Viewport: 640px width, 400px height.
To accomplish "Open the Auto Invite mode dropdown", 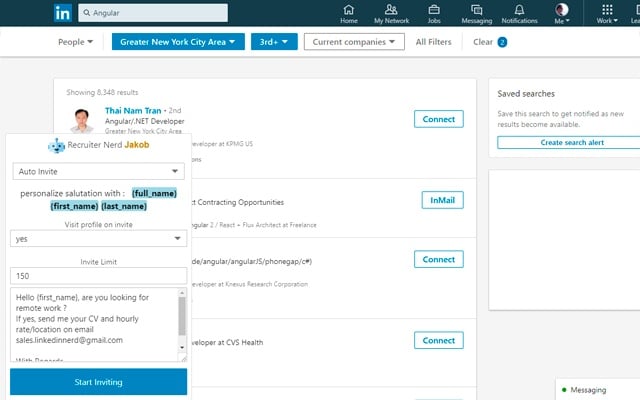I will [98, 171].
